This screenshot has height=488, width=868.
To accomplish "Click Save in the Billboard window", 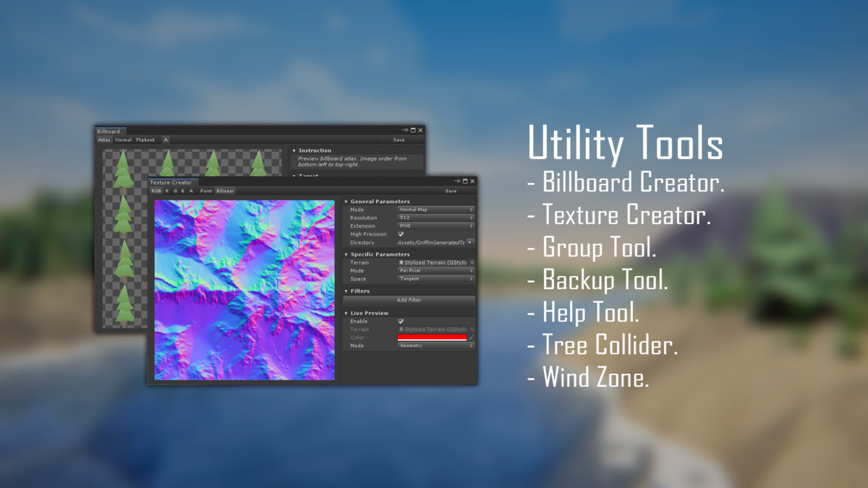I will [399, 140].
